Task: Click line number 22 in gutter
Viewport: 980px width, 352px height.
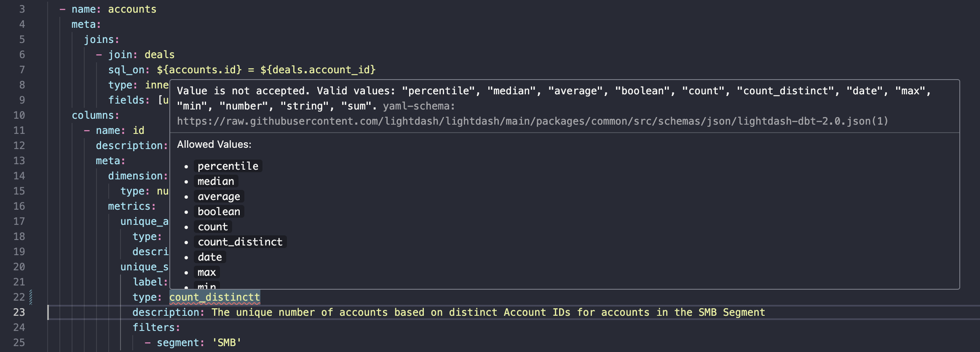Action: (x=19, y=297)
